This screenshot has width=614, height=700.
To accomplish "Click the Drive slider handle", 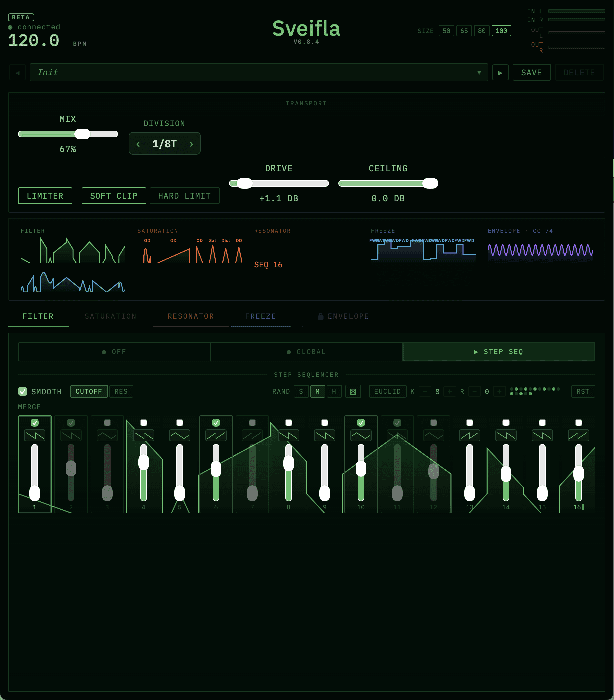I will pos(245,183).
